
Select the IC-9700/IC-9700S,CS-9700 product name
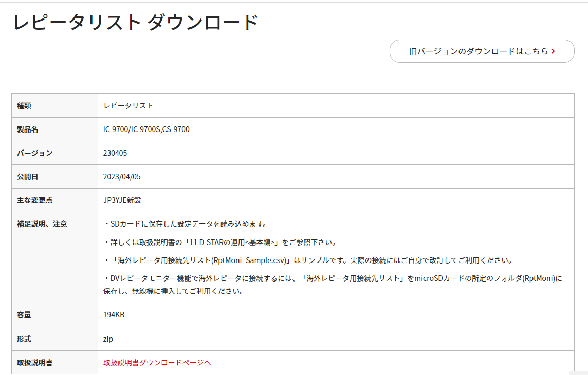[146, 129]
